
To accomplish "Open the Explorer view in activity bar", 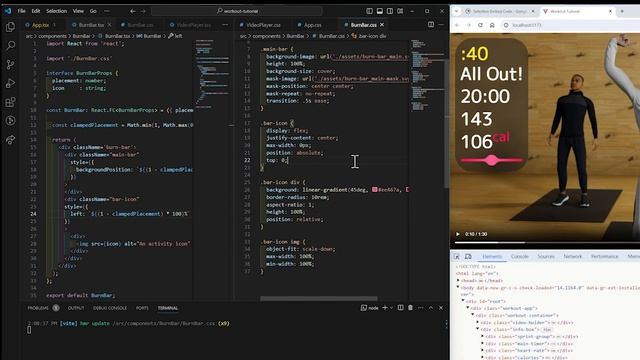I will pos(11,27).
